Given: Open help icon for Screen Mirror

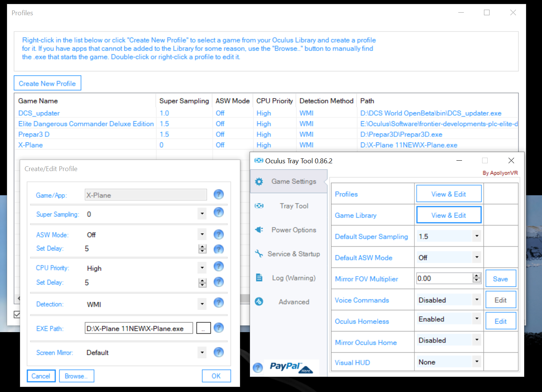Looking at the screenshot, I should 219,352.
